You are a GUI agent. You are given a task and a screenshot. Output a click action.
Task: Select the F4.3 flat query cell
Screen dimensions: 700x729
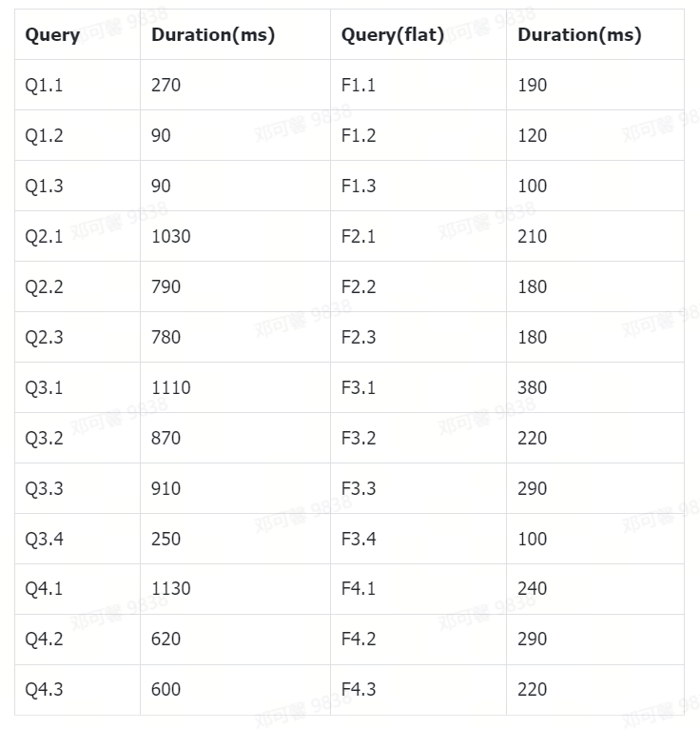click(x=359, y=689)
